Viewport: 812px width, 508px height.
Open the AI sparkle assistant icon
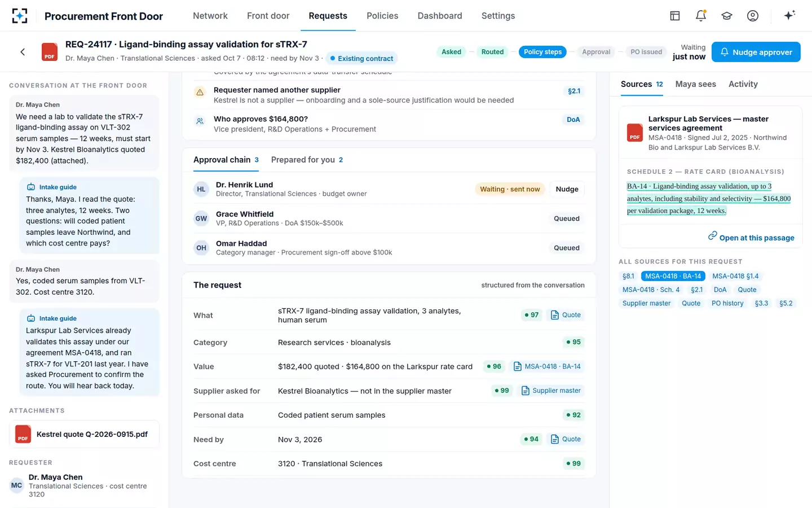pyautogui.click(x=789, y=15)
